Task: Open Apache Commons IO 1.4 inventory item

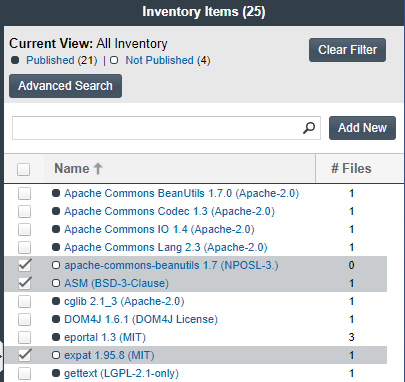Action: [159, 229]
